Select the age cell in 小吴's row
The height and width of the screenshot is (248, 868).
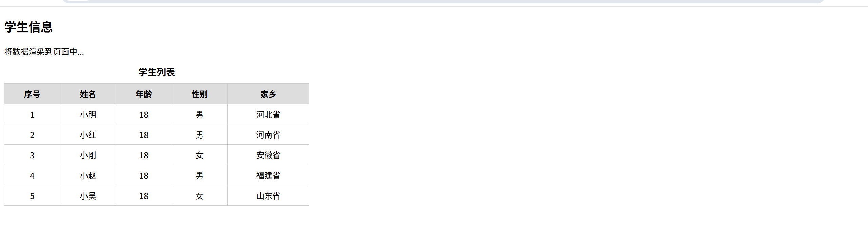[x=144, y=195]
